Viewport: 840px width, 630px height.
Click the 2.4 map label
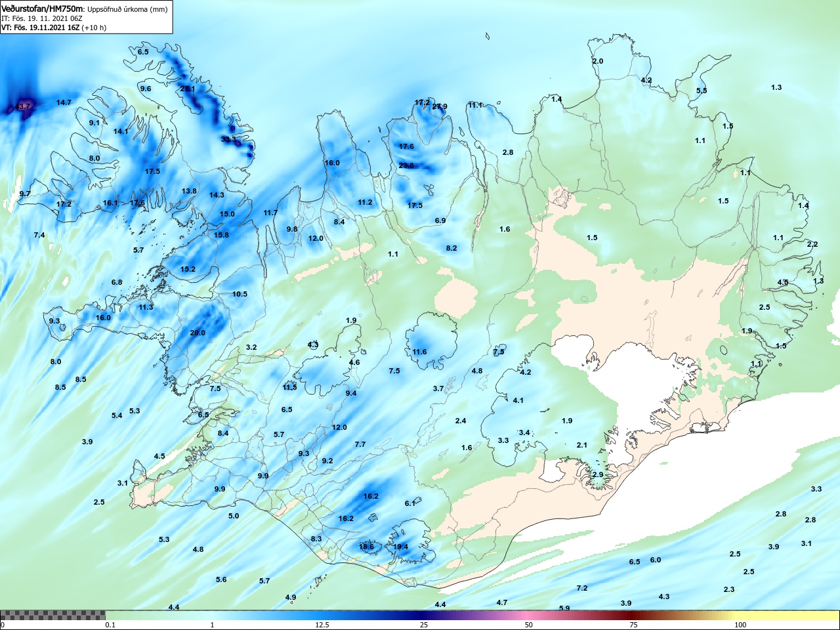pyautogui.click(x=461, y=421)
